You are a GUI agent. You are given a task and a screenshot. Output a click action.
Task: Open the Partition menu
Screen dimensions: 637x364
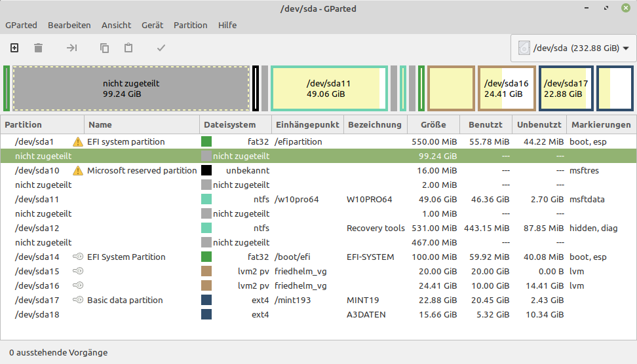click(x=191, y=25)
